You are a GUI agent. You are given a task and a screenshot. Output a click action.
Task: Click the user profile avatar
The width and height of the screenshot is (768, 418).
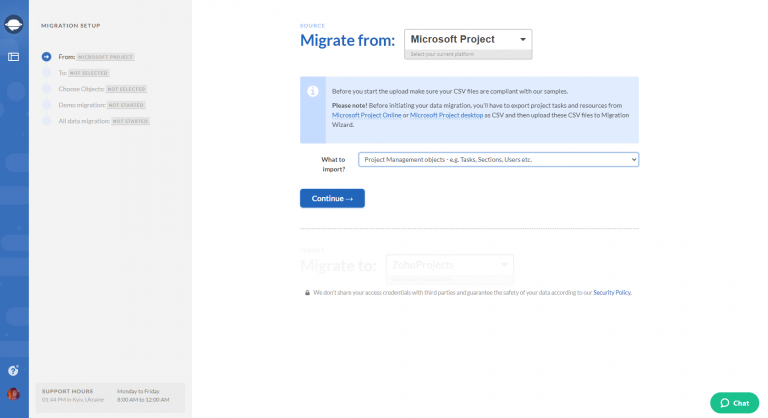(x=14, y=394)
